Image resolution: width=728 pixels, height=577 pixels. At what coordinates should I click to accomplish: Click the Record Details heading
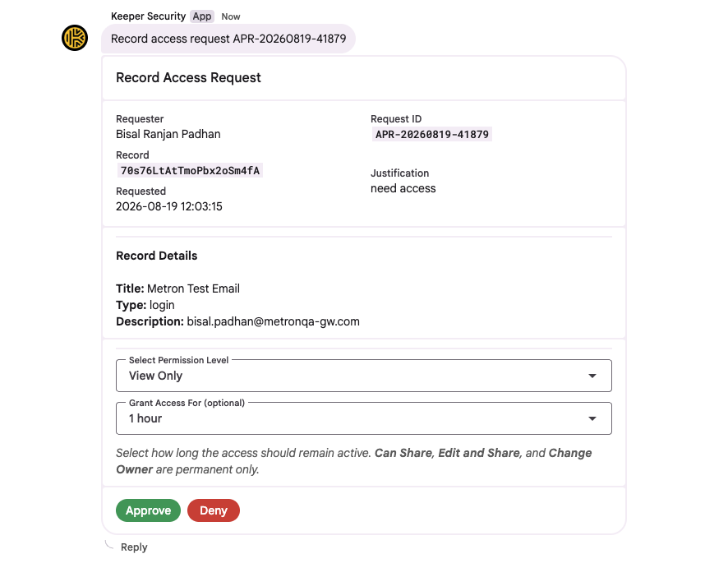pyautogui.click(x=156, y=256)
